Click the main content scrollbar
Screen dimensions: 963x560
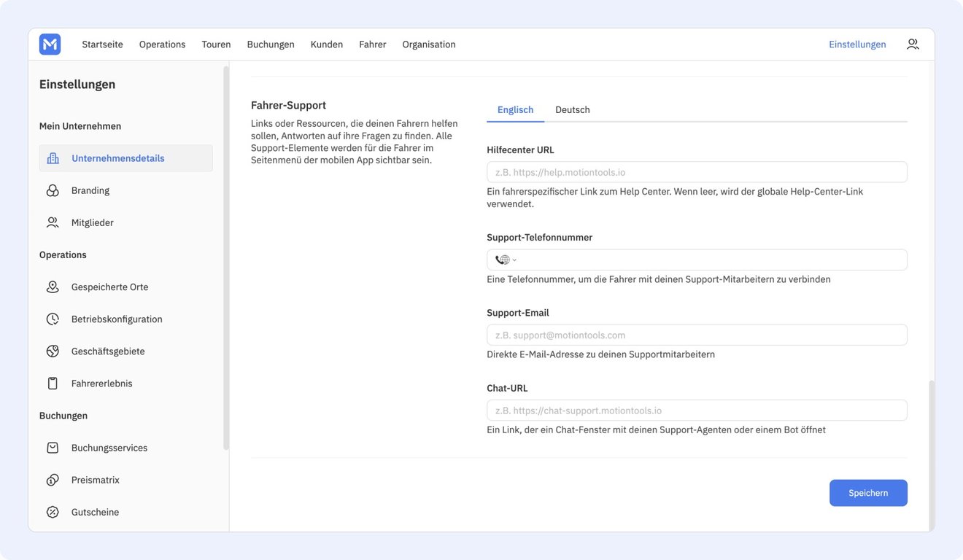click(931, 455)
